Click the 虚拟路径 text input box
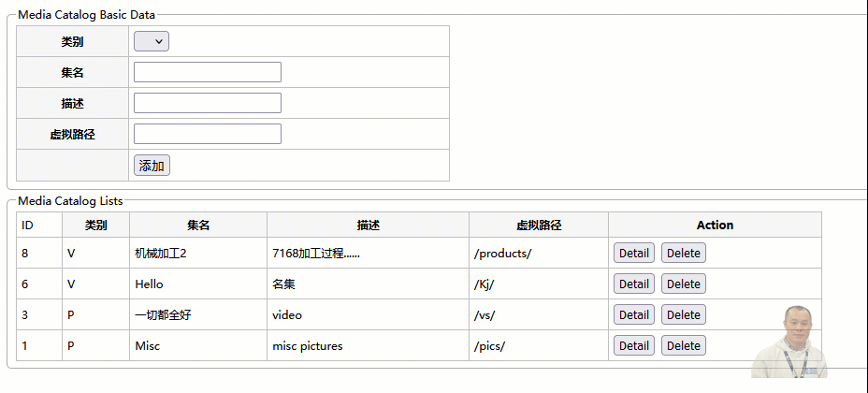 (x=208, y=134)
